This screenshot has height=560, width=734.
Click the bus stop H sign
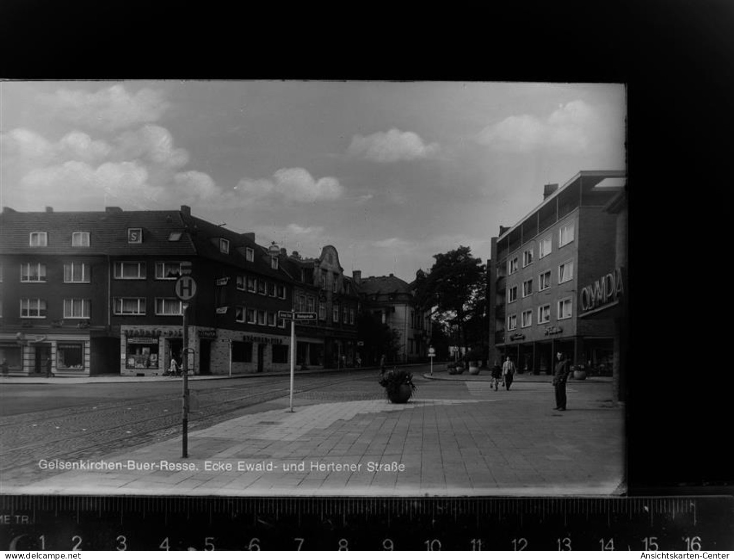click(x=186, y=288)
